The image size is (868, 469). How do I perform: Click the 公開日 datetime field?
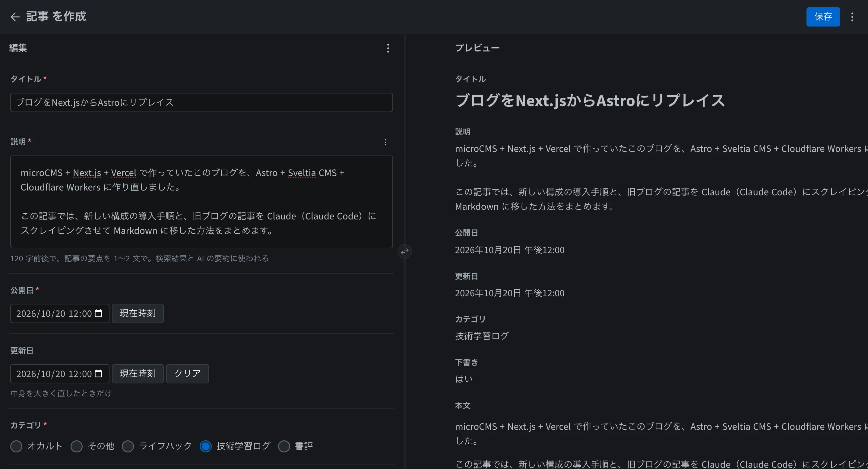pos(60,313)
